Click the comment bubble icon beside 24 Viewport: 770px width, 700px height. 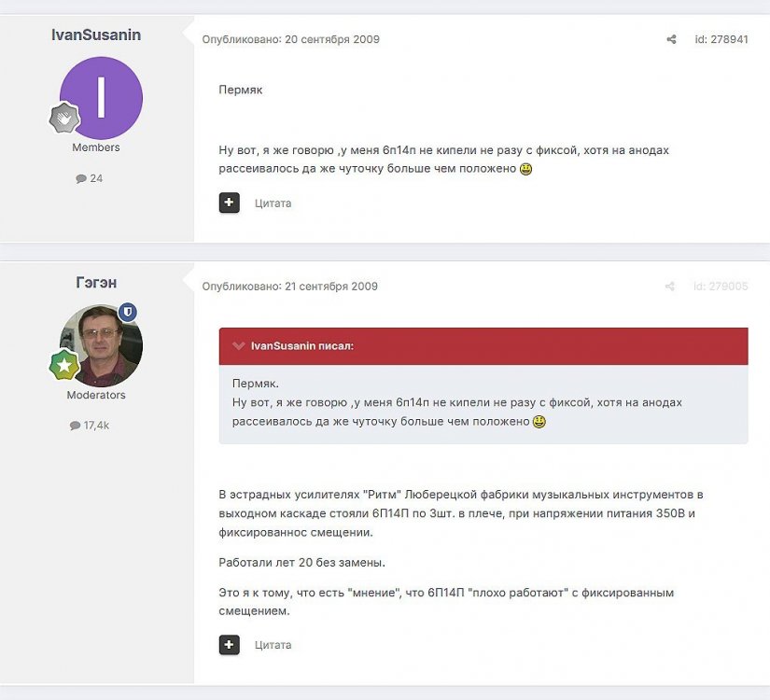81,178
